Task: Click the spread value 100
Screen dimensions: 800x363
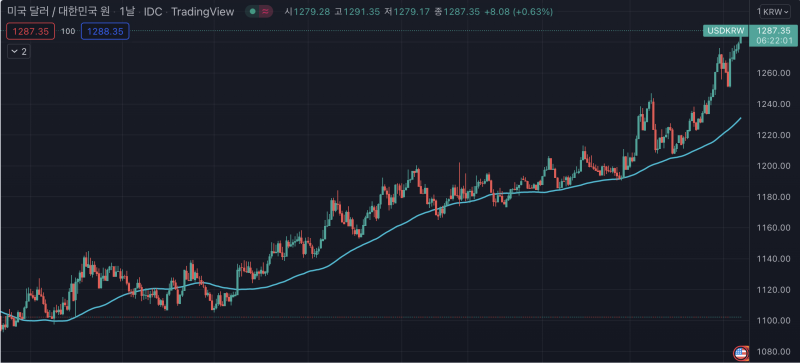Action: click(x=68, y=32)
